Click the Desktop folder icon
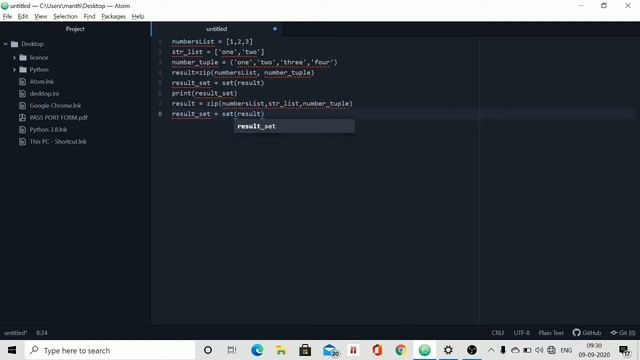 (x=15, y=44)
